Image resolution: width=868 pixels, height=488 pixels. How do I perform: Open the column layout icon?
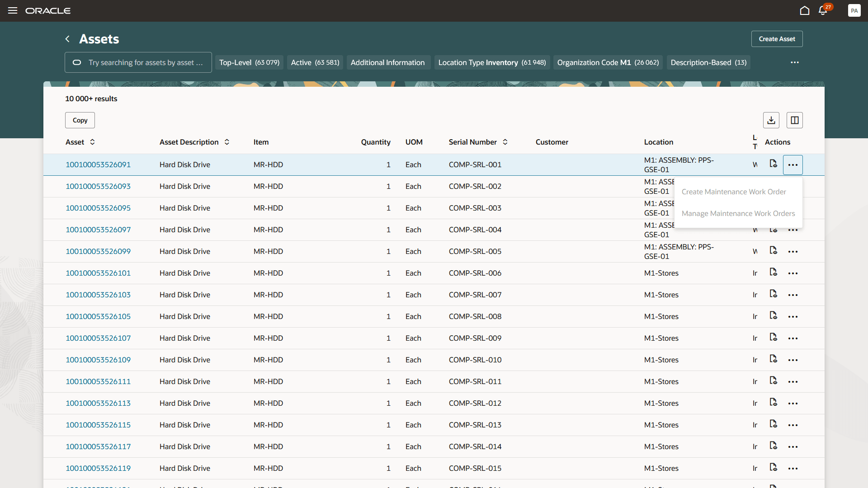pos(795,120)
